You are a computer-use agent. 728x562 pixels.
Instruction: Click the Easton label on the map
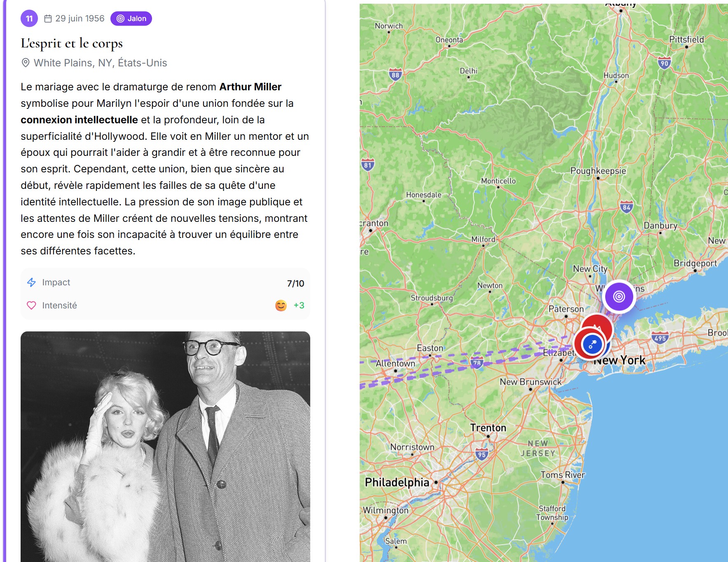coord(430,348)
